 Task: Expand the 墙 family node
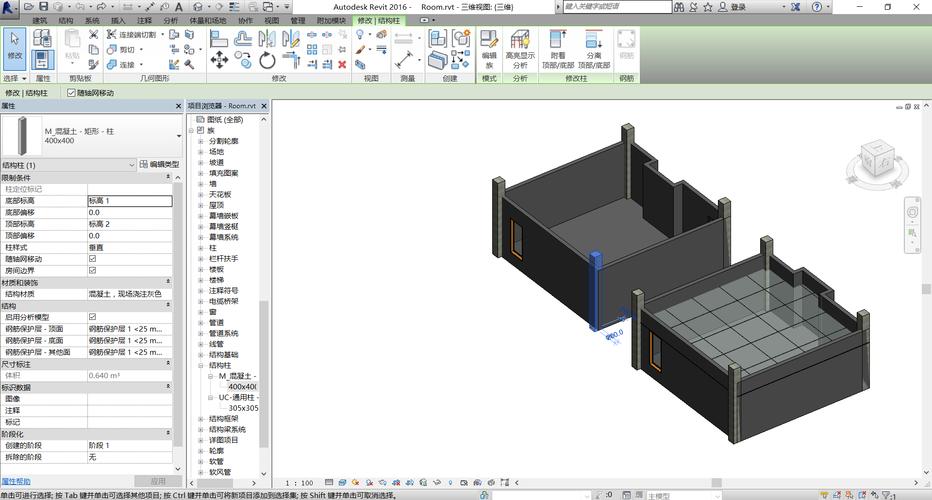(200, 184)
